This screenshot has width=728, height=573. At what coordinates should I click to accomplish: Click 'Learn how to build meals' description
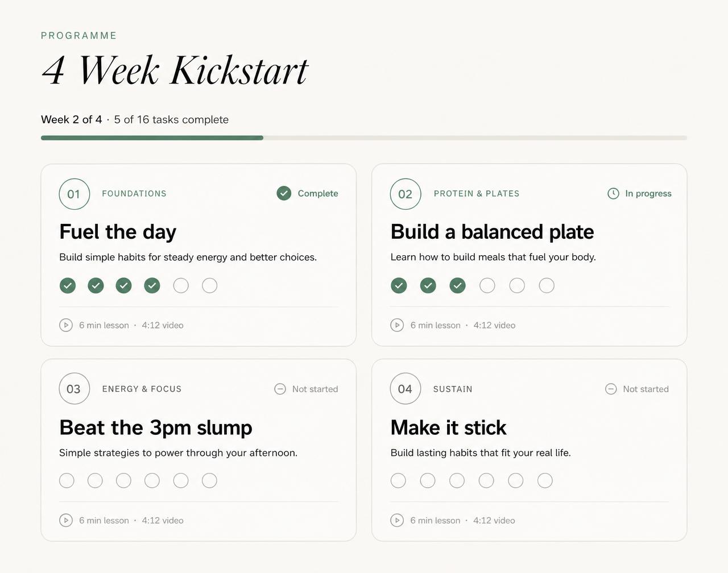coord(493,257)
